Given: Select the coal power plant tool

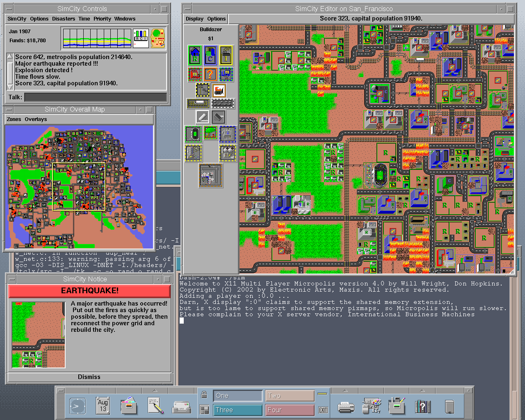Looking at the screenshot, I should click(193, 153).
